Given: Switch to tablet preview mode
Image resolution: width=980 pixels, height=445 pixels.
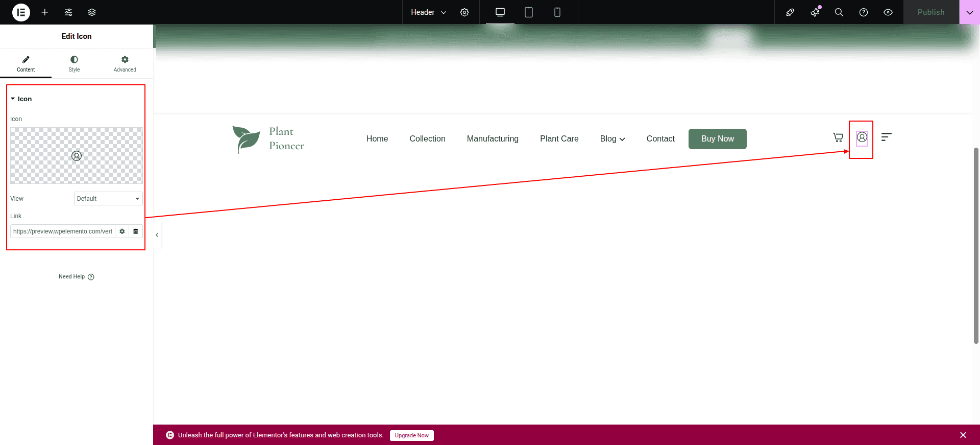Looking at the screenshot, I should tap(529, 12).
